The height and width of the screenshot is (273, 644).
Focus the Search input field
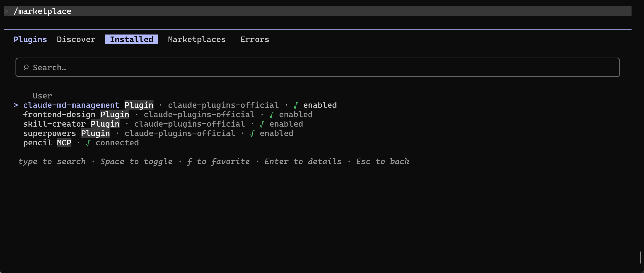[x=318, y=67]
